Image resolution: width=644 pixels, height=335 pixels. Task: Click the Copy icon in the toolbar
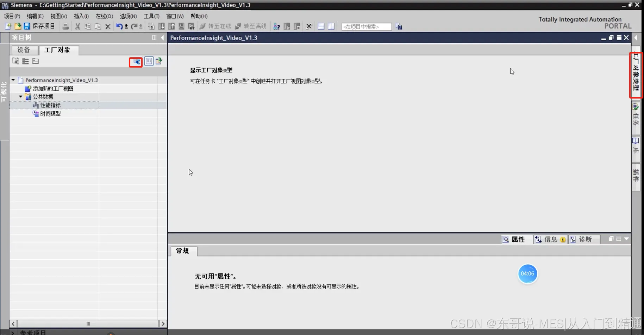coord(88,26)
